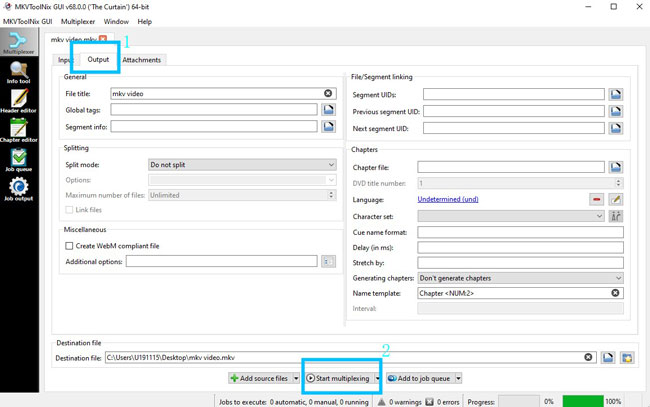This screenshot has height=407, width=650.
Task: Open the MKVToolNix GUI menu
Action: 27,22
